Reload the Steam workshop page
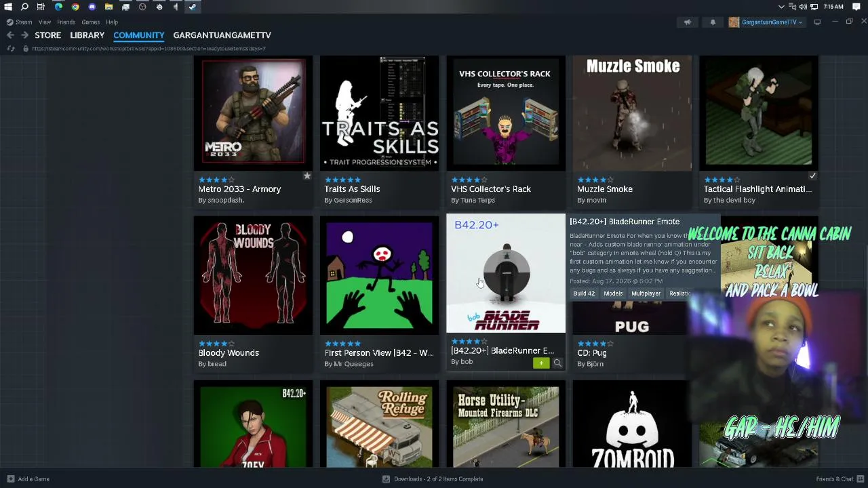The image size is (868, 488). pos(11,49)
